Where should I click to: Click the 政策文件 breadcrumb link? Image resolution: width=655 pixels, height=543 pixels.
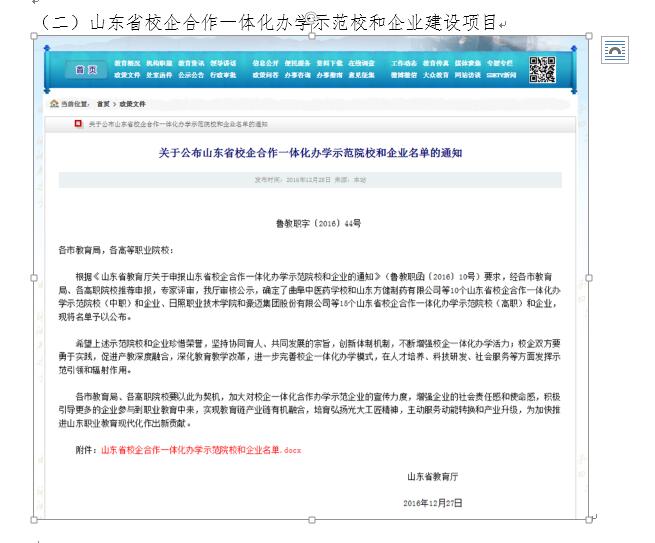coord(133,103)
